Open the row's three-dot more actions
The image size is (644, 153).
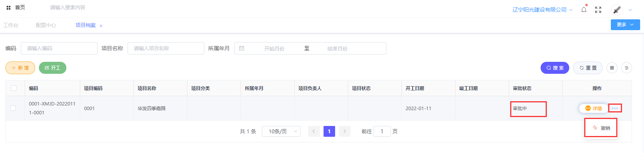click(x=615, y=108)
